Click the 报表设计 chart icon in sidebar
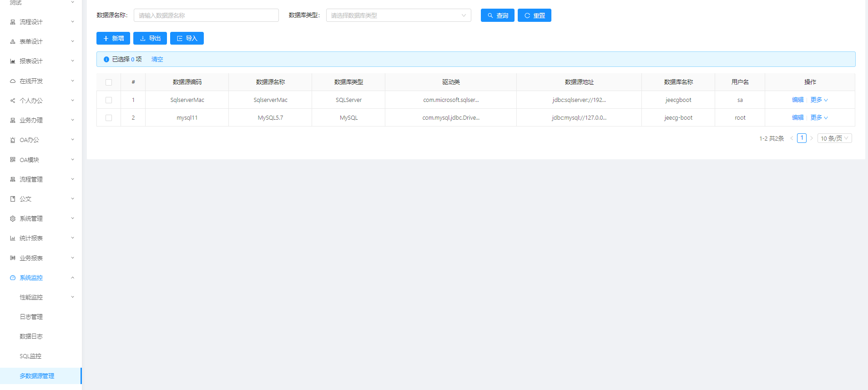 (x=13, y=61)
